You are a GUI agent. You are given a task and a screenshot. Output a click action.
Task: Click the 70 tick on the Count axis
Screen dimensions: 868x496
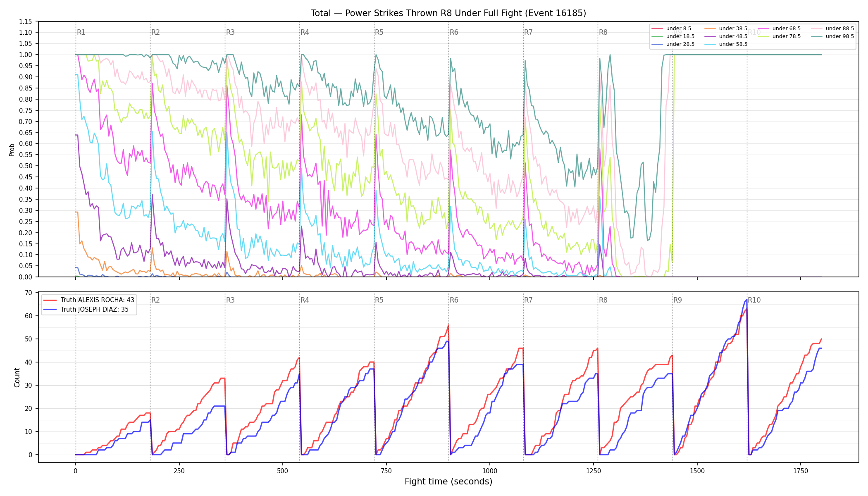[x=29, y=293]
